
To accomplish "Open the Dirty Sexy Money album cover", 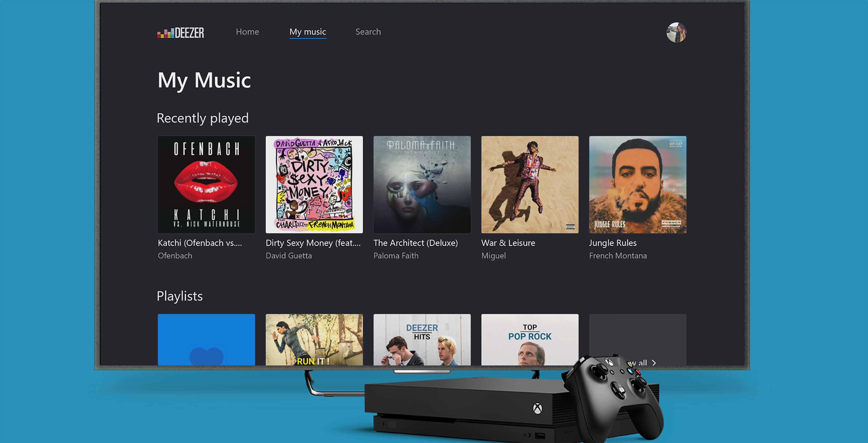I will pyautogui.click(x=314, y=185).
